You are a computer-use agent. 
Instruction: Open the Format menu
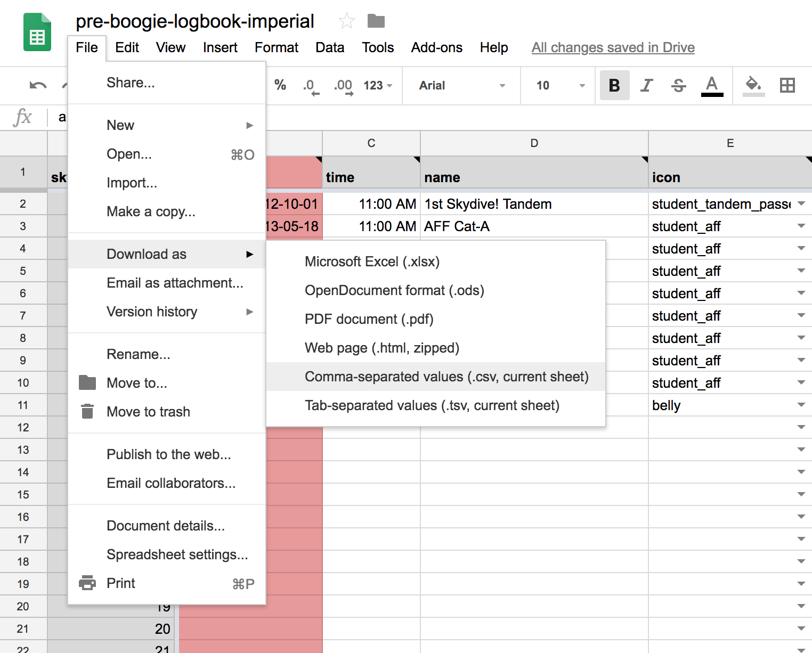(x=277, y=47)
